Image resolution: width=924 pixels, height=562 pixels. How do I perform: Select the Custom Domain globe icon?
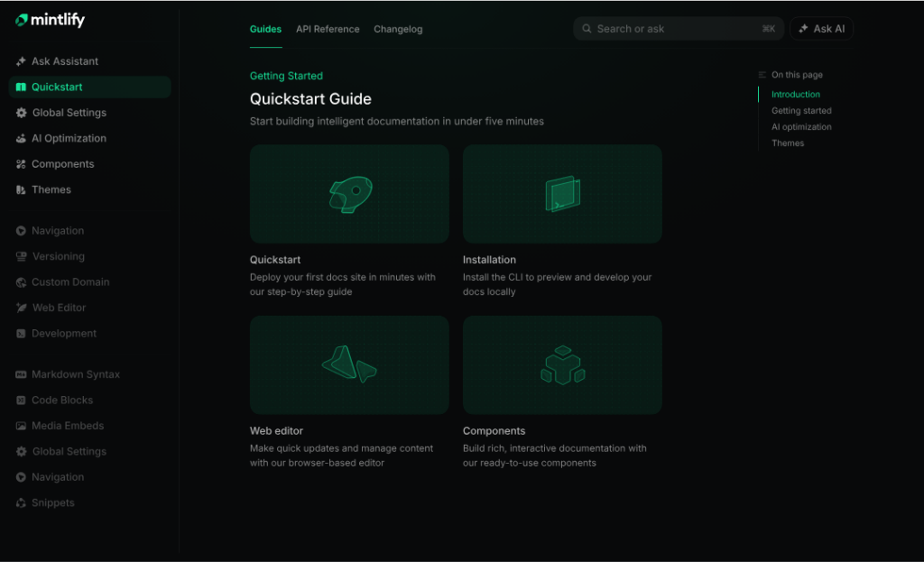pyautogui.click(x=20, y=282)
